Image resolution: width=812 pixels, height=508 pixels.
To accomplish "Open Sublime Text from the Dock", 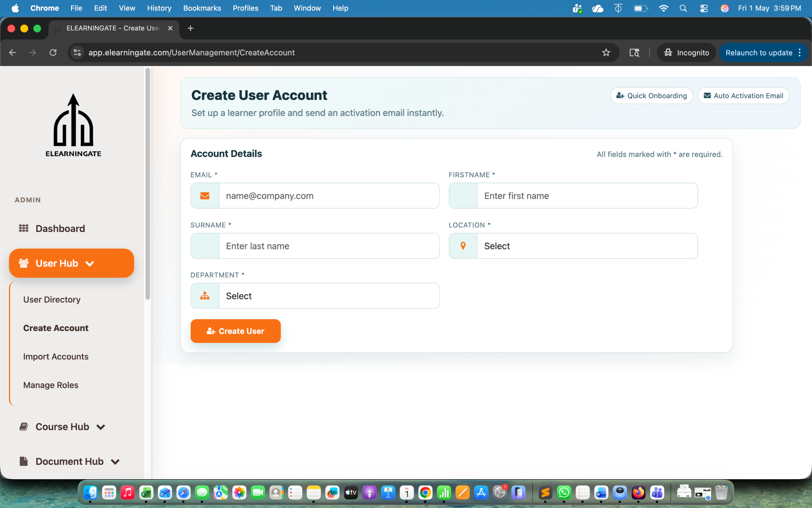I will coord(545,492).
